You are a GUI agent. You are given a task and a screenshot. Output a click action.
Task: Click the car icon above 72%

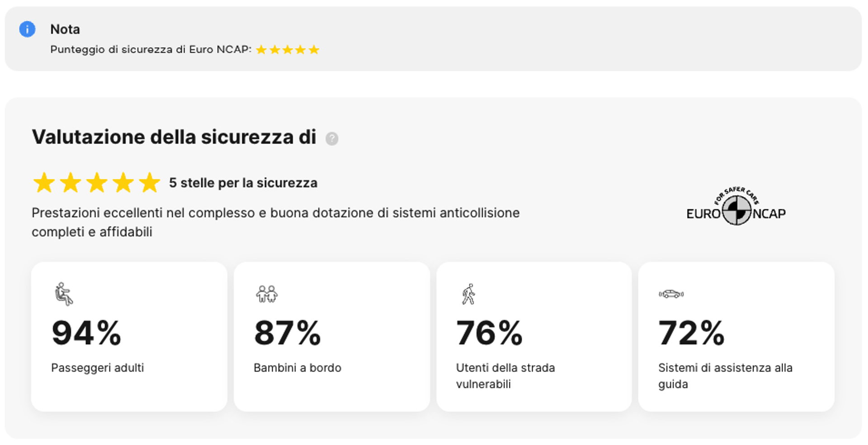[x=671, y=294]
